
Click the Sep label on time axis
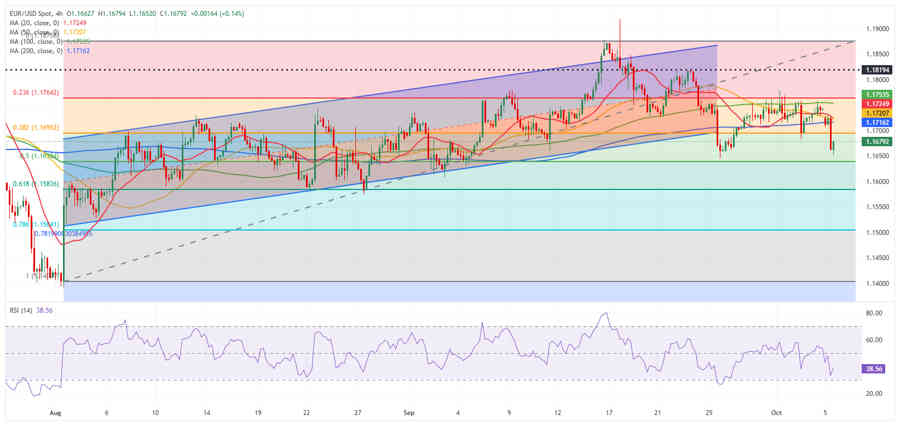click(408, 411)
